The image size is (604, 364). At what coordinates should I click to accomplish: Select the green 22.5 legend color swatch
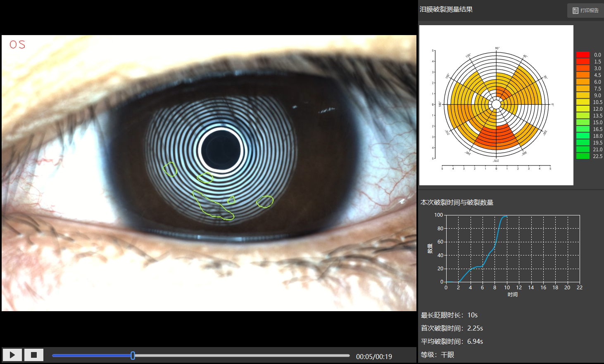pyautogui.click(x=583, y=156)
